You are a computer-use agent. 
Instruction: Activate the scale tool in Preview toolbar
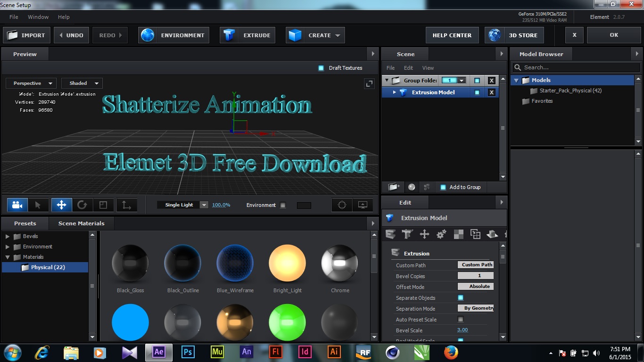103,205
